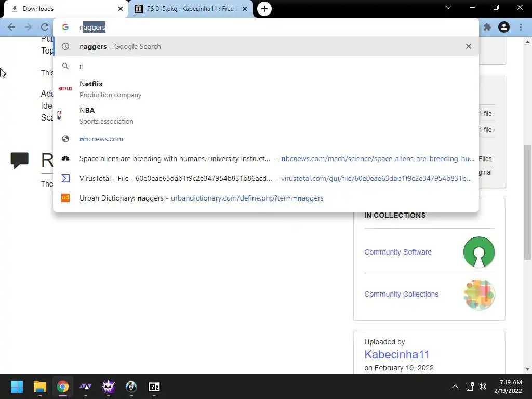Open the Community Collections link

click(x=402, y=294)
